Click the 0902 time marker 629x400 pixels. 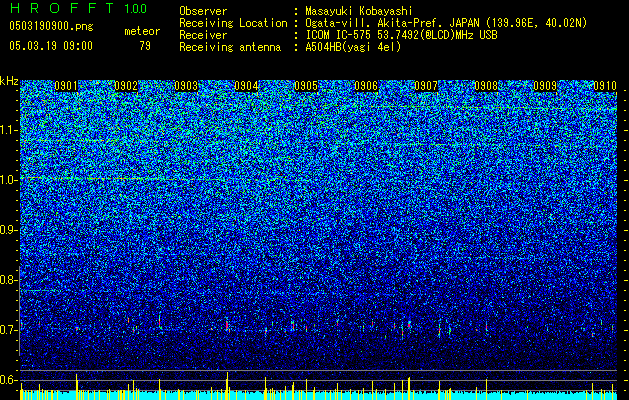[126, 86]
